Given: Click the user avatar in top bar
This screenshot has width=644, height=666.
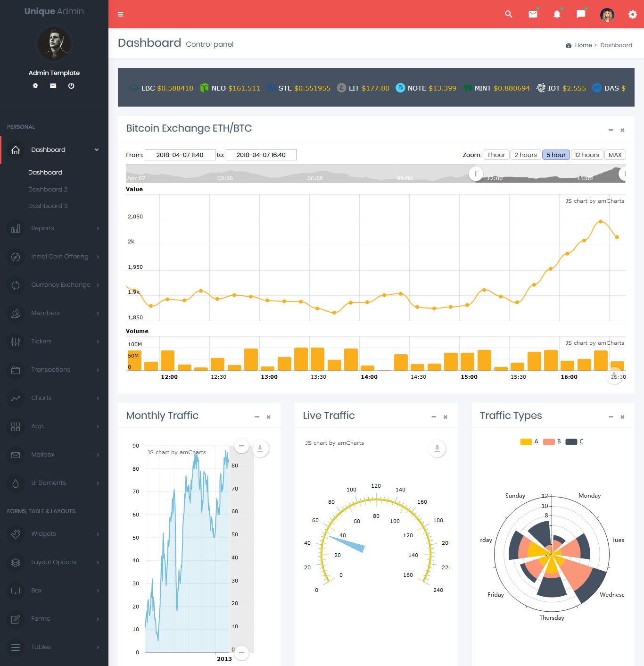Looking at the screenshot, I should pyautogui.click(x=607, y=15).
